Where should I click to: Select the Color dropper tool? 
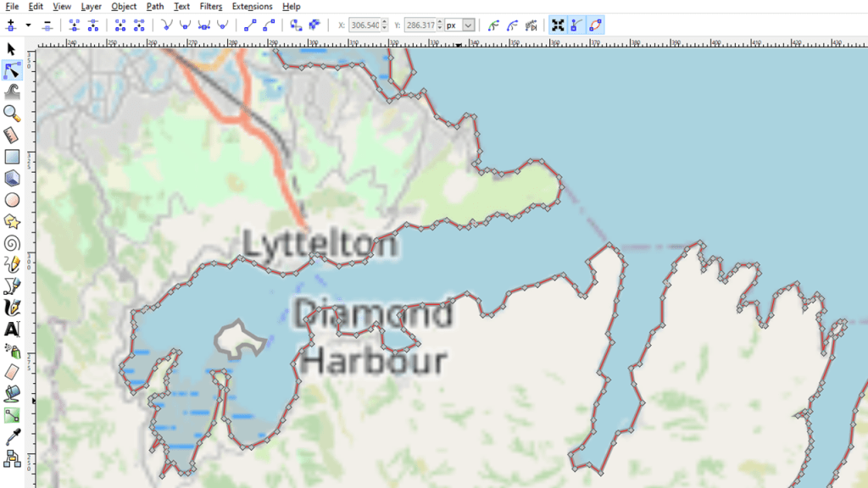12,436
